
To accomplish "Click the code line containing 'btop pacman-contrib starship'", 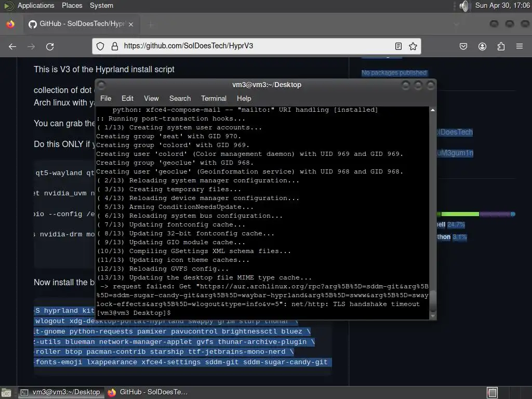I will tap(164, 352).
